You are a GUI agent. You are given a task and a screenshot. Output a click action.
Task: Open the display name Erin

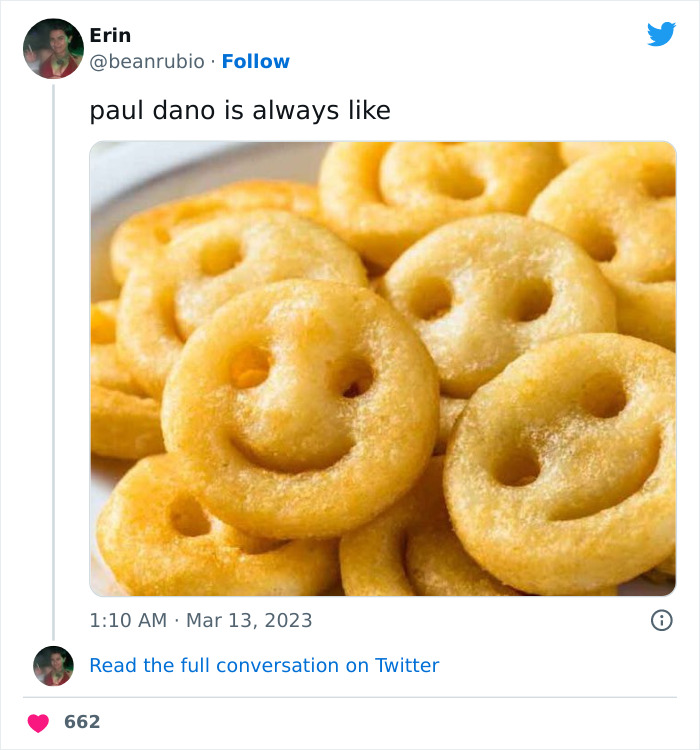[x=110, y=35]
